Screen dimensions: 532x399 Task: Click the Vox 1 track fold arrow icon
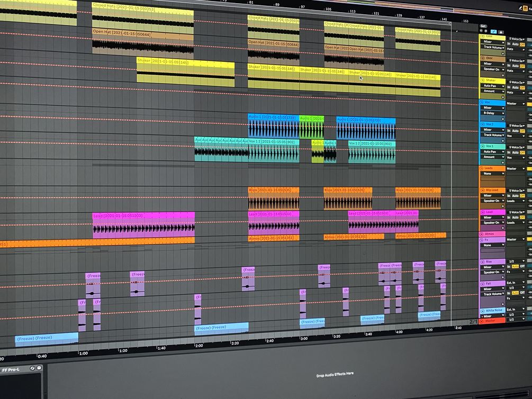click(x=483, y=146)
